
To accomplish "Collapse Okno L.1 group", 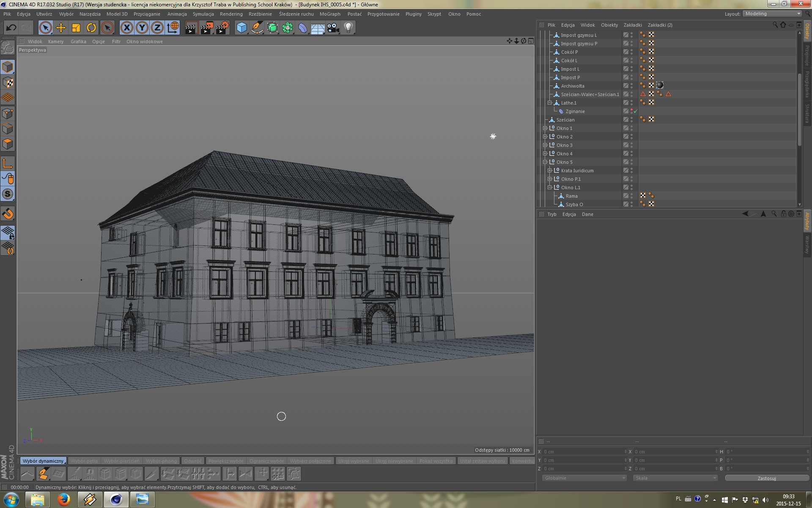I will [550, 188].
